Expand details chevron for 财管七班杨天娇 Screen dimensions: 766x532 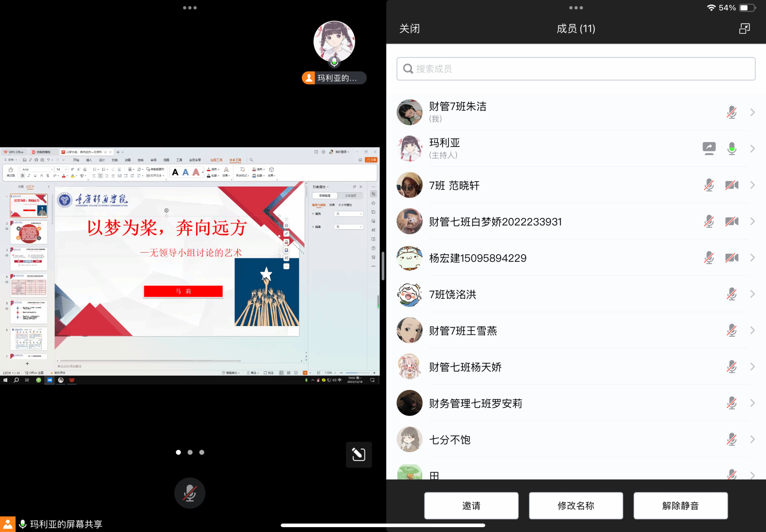753,367
